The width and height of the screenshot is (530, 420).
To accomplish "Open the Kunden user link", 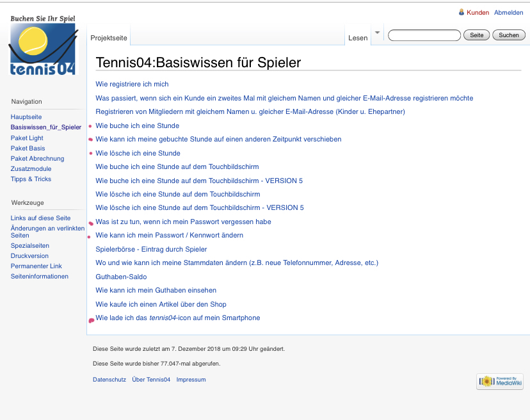I will [x=478, y=13].
